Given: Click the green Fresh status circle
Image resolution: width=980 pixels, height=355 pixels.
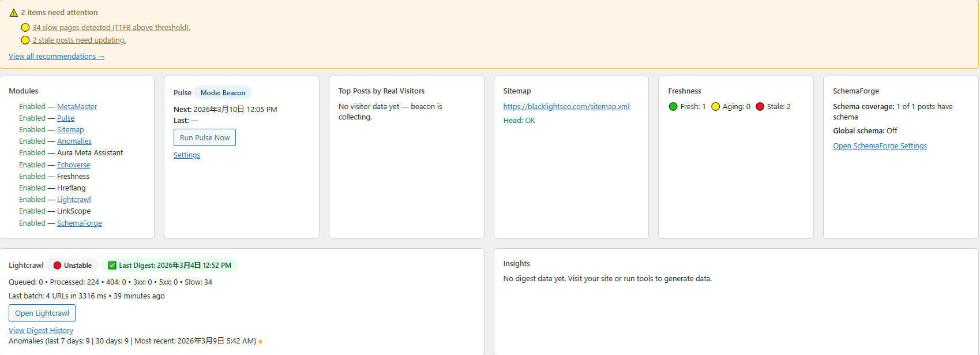Looking at the screenshot, I should coord(673,107).
